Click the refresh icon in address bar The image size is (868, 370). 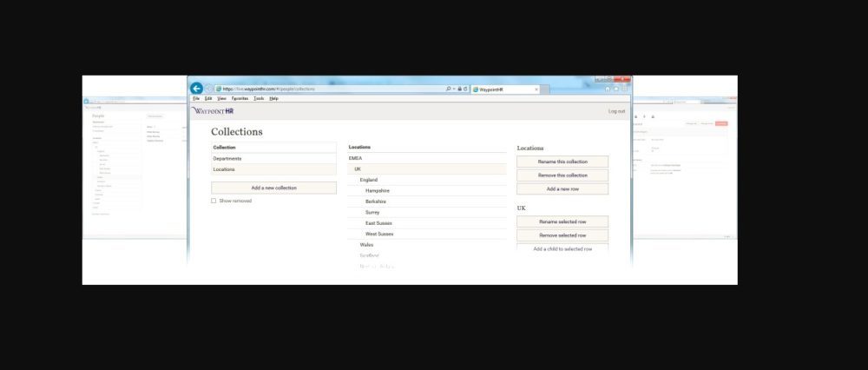point(465,89)
